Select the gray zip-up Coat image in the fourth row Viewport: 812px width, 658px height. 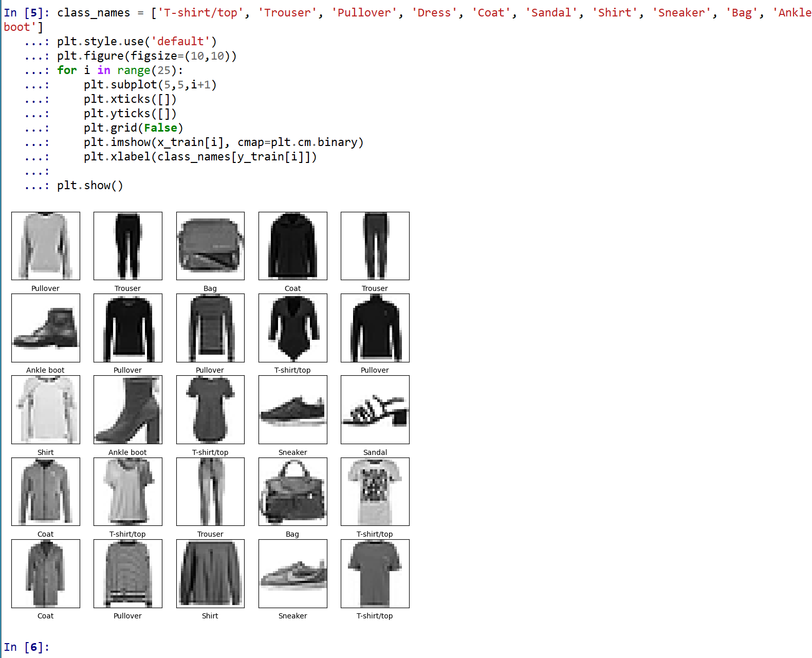[46, 491]
